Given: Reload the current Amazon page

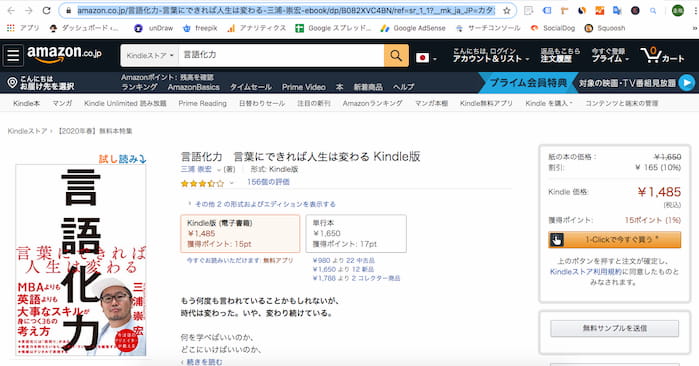Looking at the screenshot, I should point(46,10).
